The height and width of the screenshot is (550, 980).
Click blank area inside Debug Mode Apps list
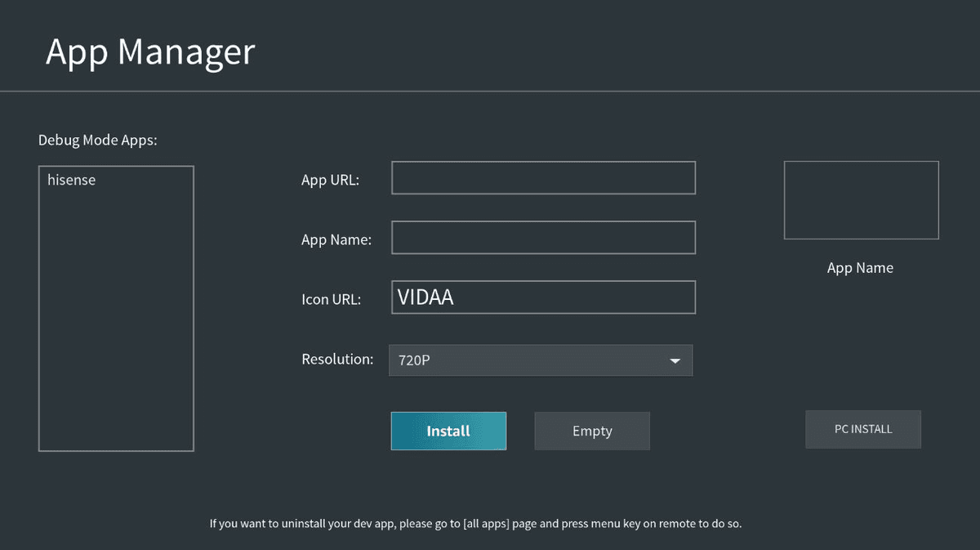[116, 327]
